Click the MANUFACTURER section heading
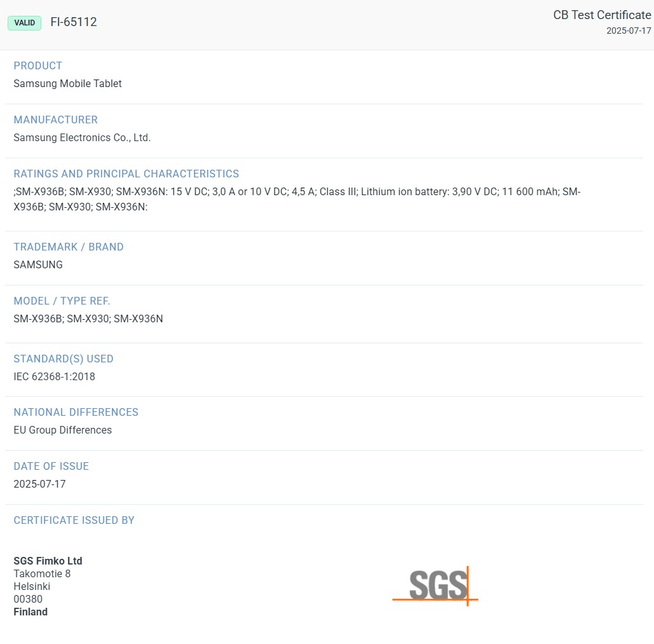Image resolution: width=654 pixels, height=644 pixels. tap(56, 120)
